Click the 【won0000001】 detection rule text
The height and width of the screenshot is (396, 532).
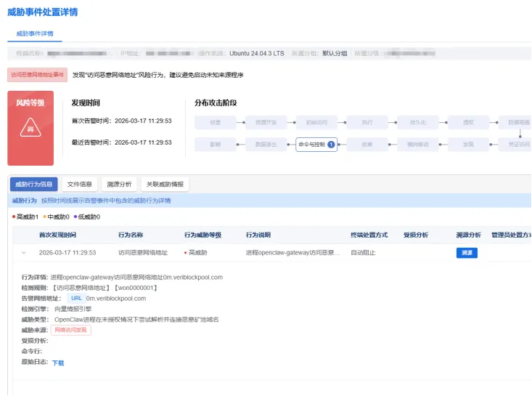(x=135, y=288)
